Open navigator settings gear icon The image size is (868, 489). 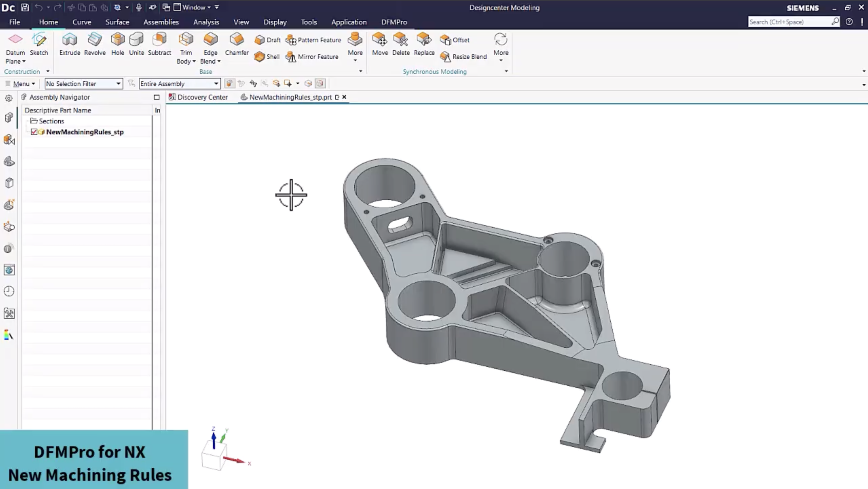point(9,98)
